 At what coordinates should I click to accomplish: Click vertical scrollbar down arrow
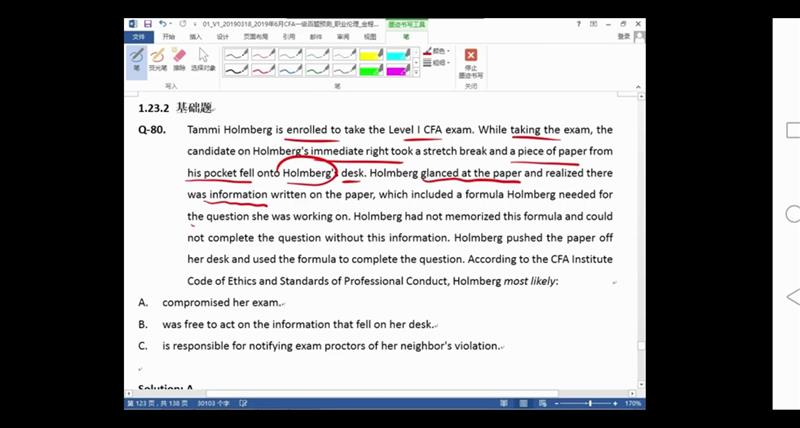click(x=641, y=385)
